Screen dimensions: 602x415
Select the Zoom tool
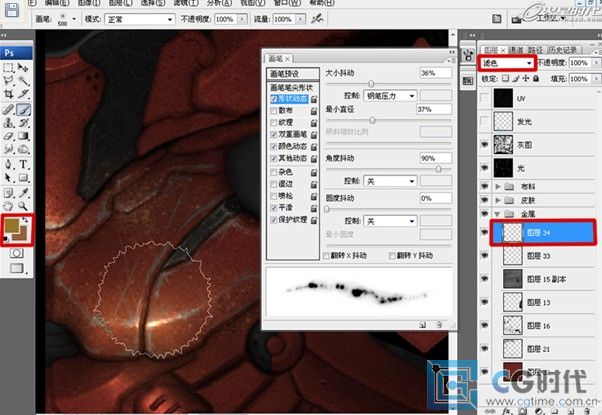(x=23, y=206)
